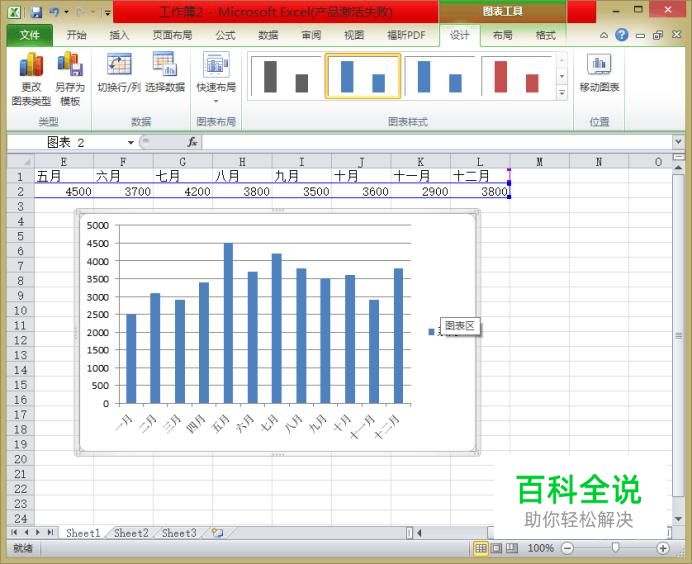Image resolution: width=692 pixels, height=564 pixels.
Task: Open the Select Data dialog icon
Action: click(x=165, y=64)
